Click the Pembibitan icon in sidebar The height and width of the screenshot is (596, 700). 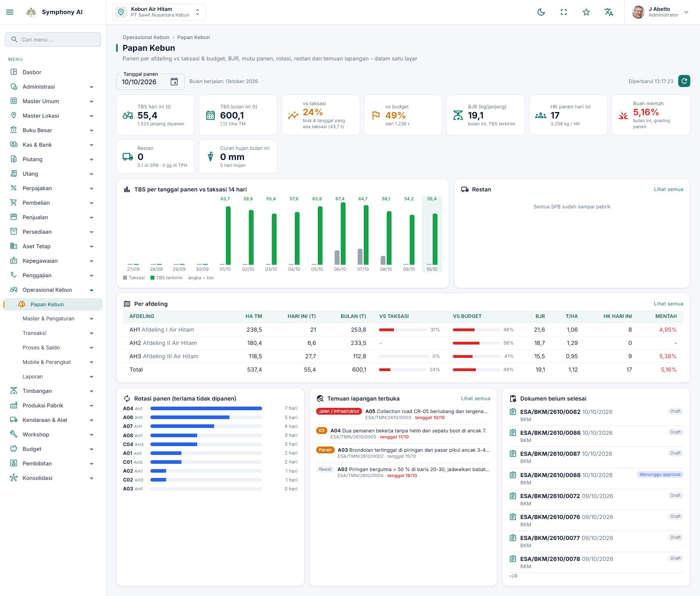point(14,463)
